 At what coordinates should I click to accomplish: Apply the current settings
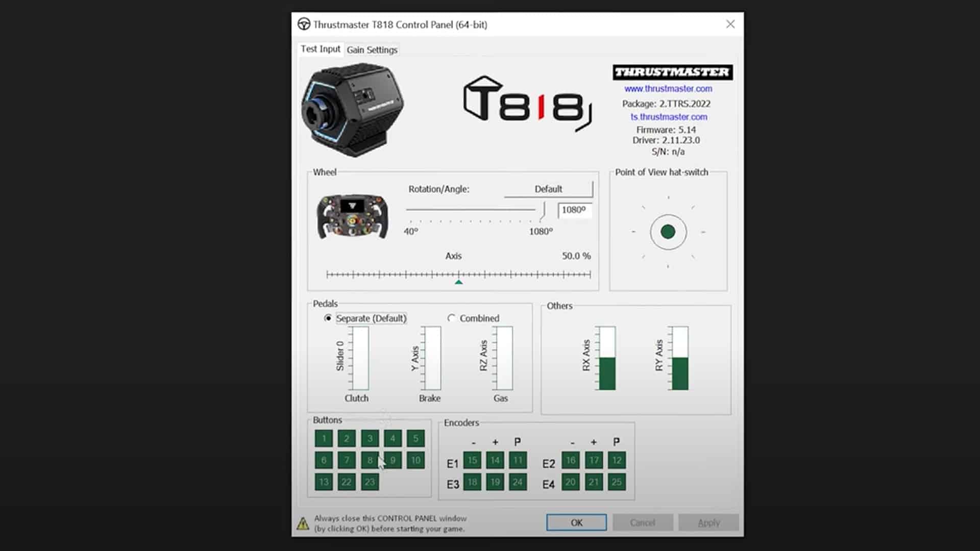click(x=708, y=522)
